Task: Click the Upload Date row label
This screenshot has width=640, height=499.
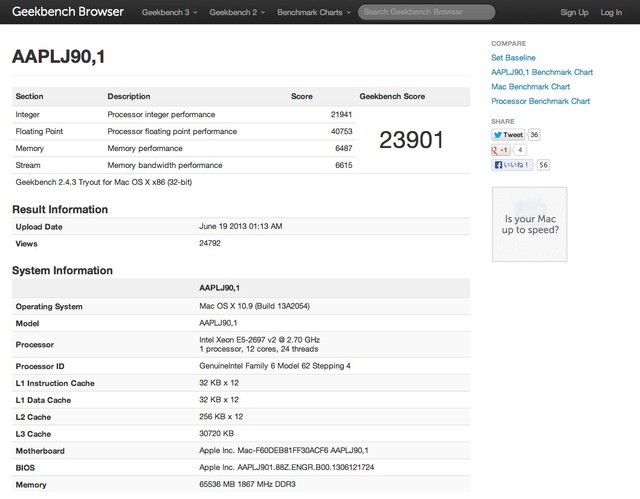Action: 39,227
